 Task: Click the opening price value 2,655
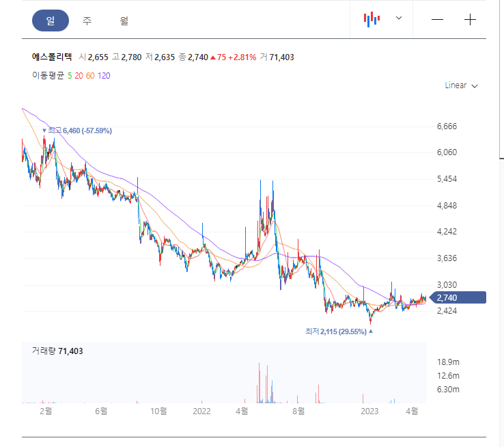(x=98, y=57)
